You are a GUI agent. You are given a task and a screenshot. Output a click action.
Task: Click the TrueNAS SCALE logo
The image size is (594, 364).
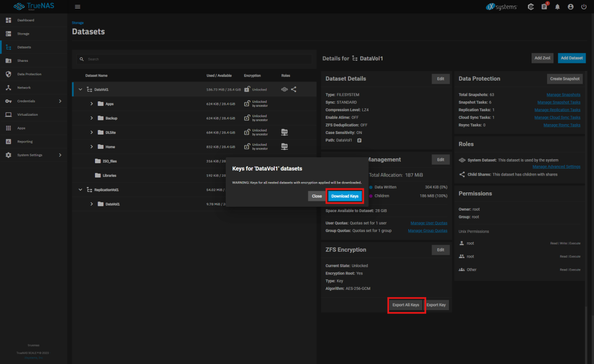[x=33, y=7]
